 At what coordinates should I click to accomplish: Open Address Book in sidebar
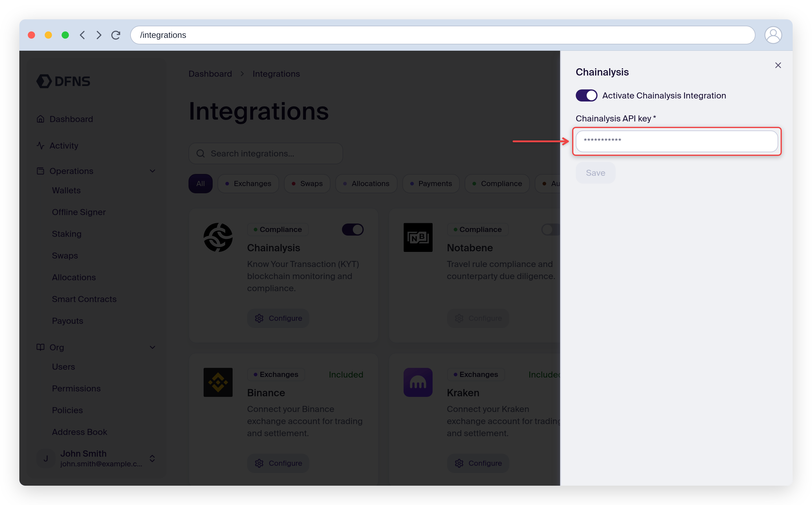pos(79,432)
